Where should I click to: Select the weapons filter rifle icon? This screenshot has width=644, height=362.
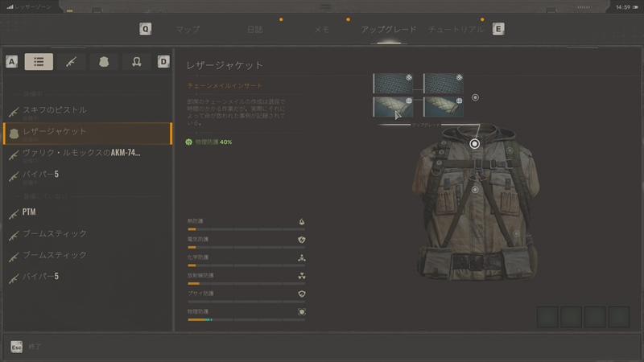[71, 62]
